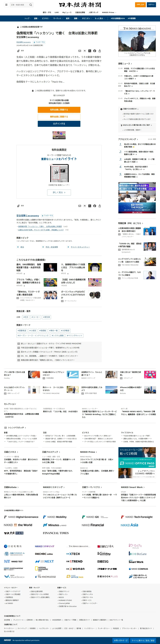Screen dimensions: 160x644
Task: Open NIKKEI Asia logo
Action: (x=129, y=525)
